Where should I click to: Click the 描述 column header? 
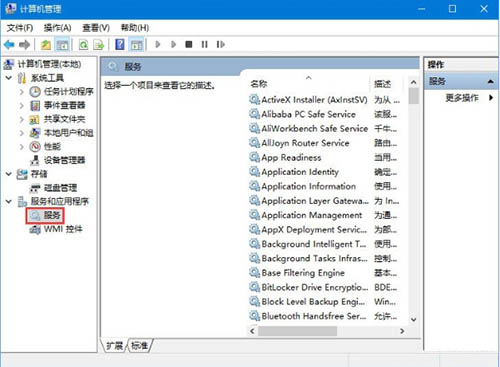point(382,84)
